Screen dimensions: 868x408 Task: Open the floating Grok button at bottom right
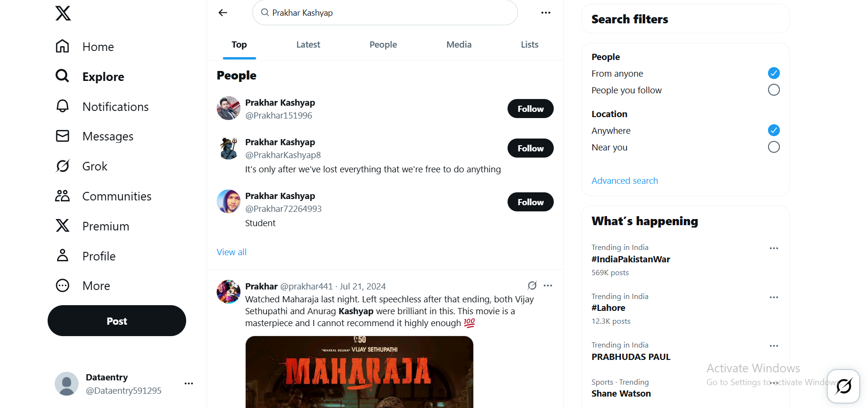(x=843, y=386)
